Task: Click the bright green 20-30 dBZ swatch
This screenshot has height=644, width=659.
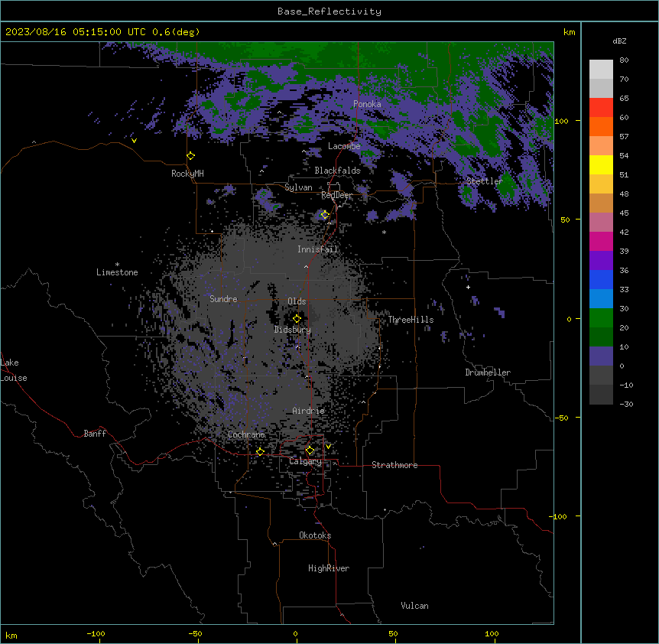Action: point(601,318)
